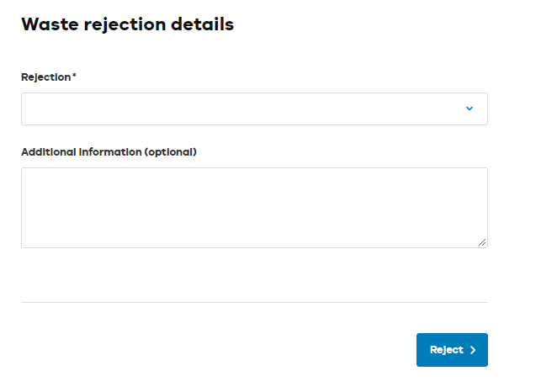This screenshot has width=541, height=392.
Task: Click the word "Waste" in the page title
Action: (x=49, y=24)
